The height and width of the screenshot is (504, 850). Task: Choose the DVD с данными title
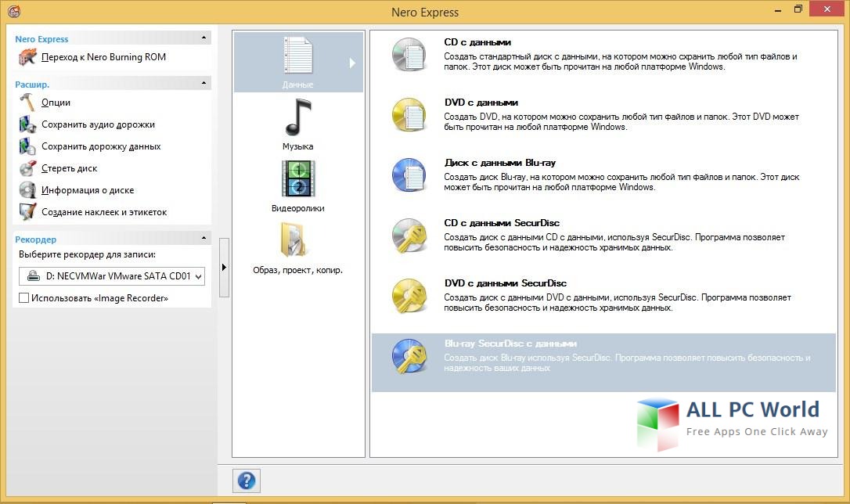(481, 103)
